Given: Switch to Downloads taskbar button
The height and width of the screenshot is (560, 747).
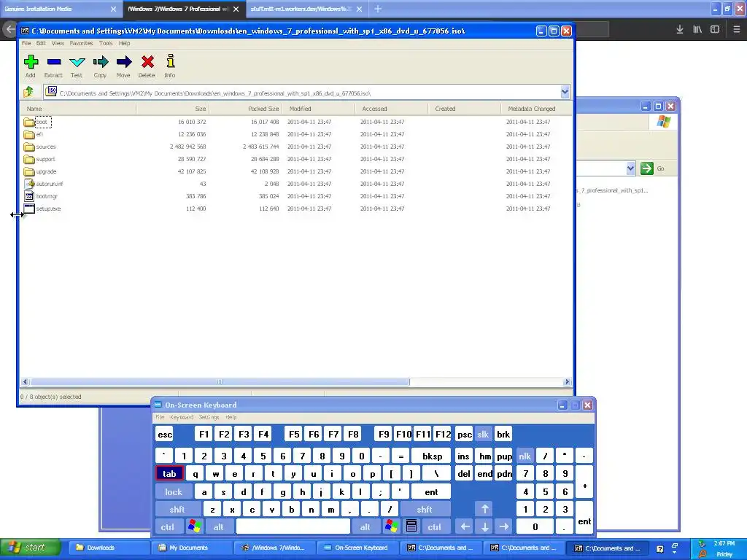Looking at the screenshot, I should (109, 548).
